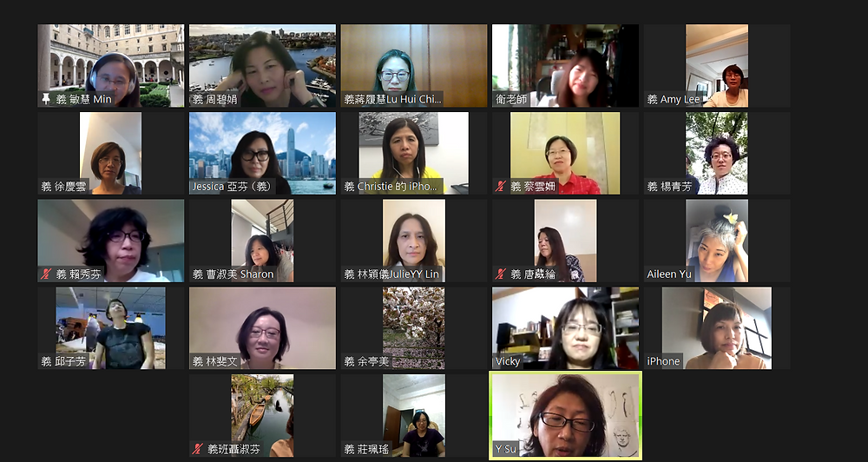Viewport: 868px width, 462px height.
Task: Select 莊珮瑤's video tile
Action: pyautogui.click(x=413, y=415)
